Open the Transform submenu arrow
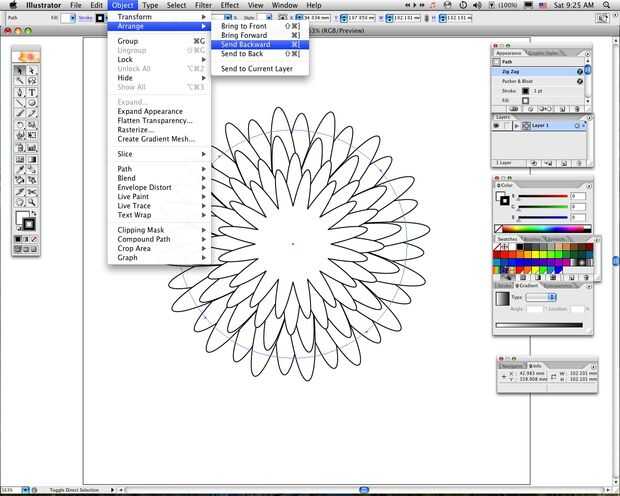620x496 pixels. pyautogui.click(x=204, y=17)
